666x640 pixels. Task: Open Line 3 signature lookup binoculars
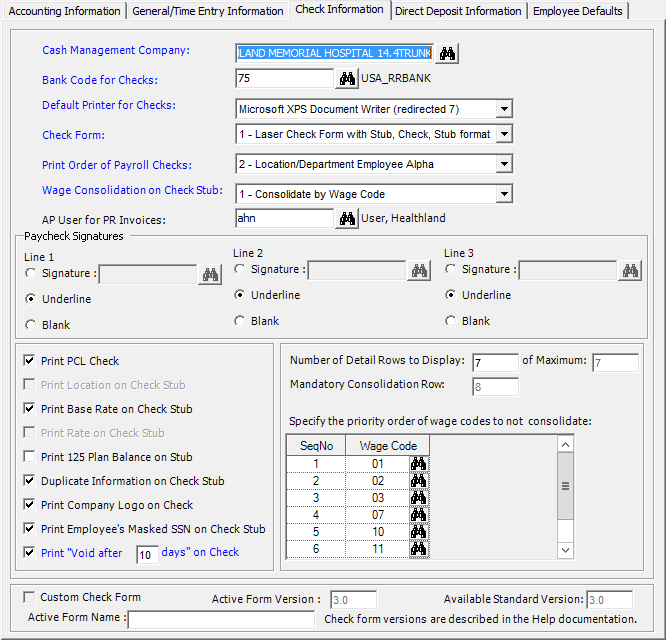point(630,271)
